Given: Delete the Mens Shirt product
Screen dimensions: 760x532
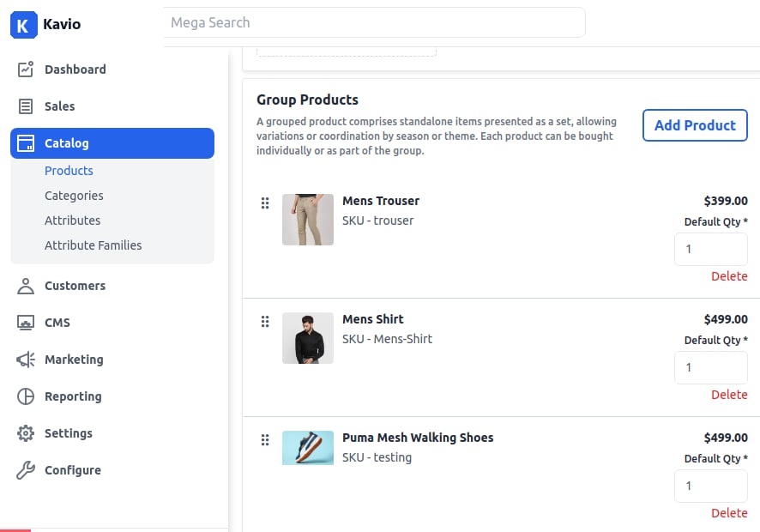Looking at the screenshot, I should pyautogui.click(x=729, y=394).
